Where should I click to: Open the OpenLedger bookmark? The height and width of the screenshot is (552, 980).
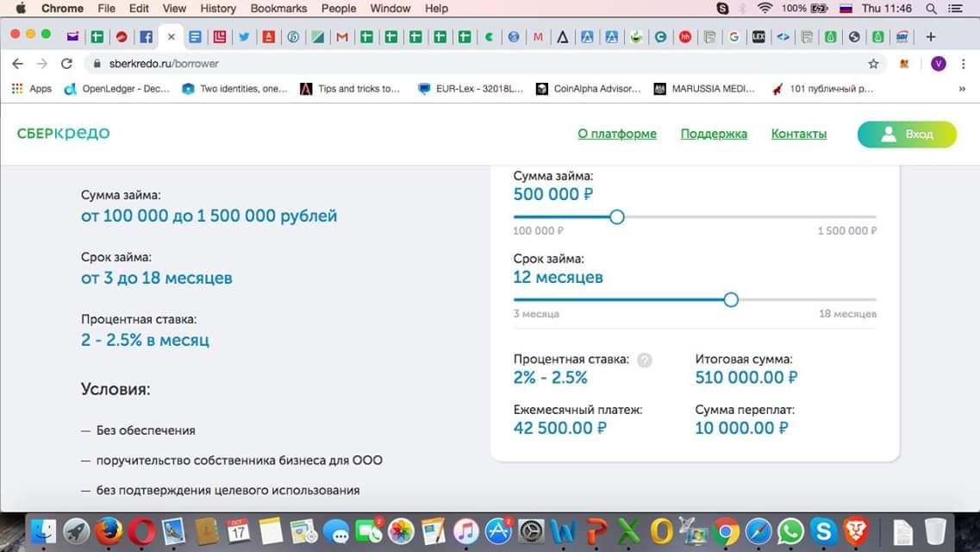click(117, 89)
